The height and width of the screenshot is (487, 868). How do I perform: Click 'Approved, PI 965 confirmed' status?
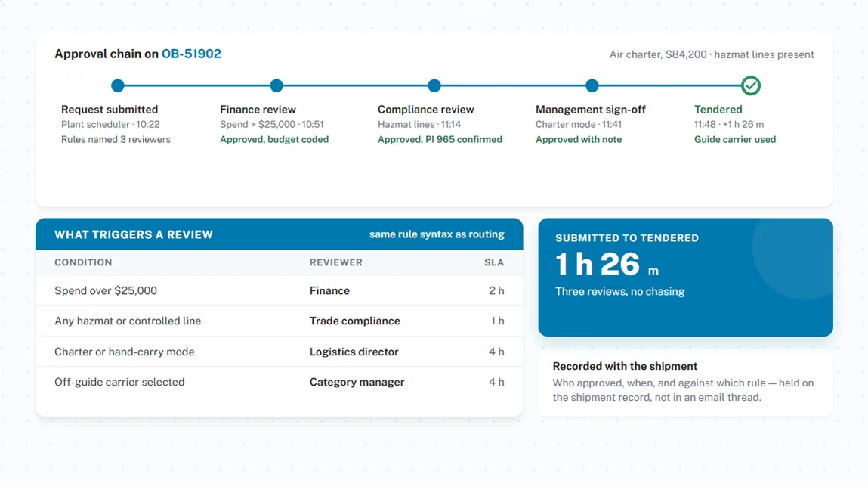pos(440,139)
